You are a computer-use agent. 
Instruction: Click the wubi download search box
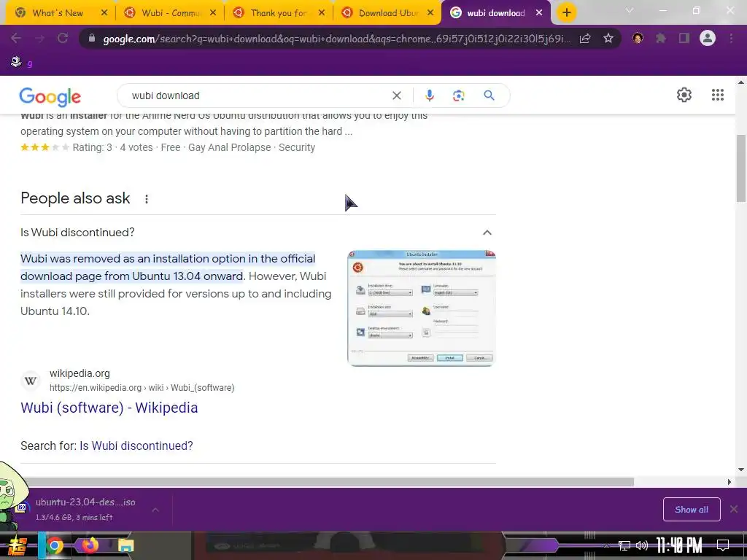[258, 96]
